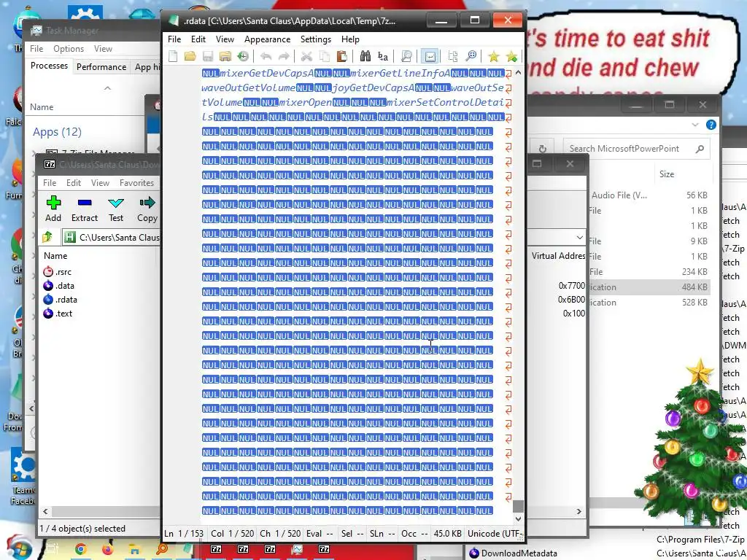The height and width of the screenshot is (560, 747).
Task: Open Firefox from the taskbar
Action: tap(108, 550)
